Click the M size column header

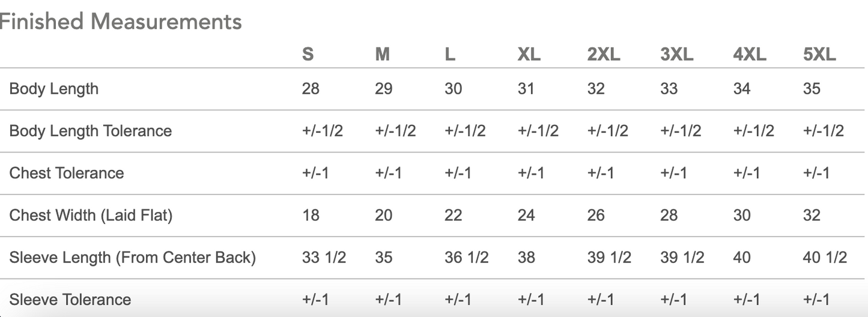click(x=383, y=55)
